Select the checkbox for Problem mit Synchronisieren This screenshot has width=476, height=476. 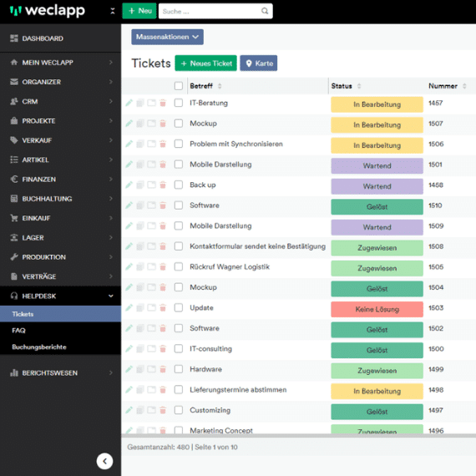click(179, 144)
